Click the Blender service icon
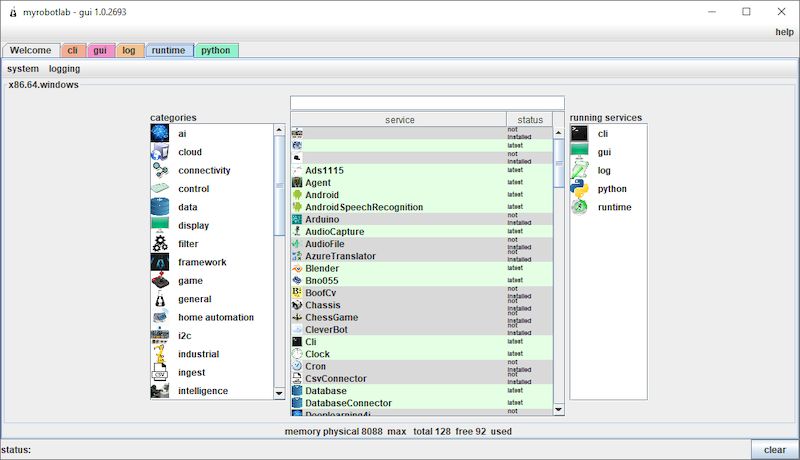Viewport: 800px width, 460px height. coord(297,268)
